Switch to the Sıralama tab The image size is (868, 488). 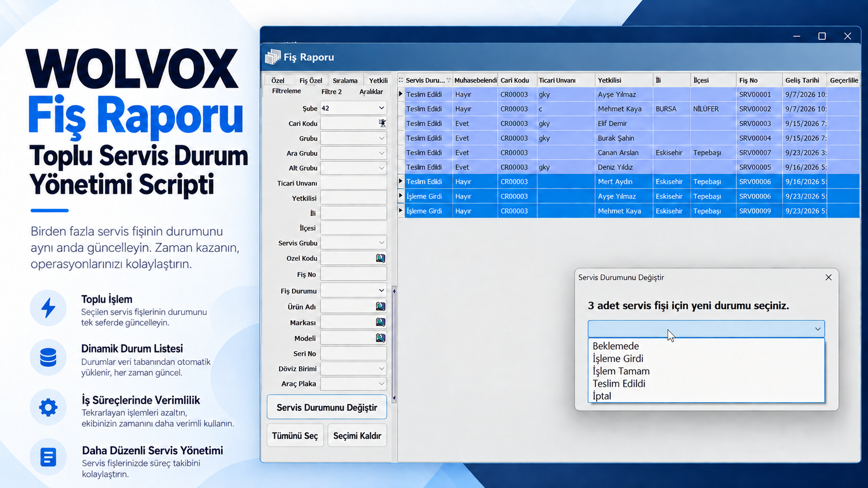tap(345, 80)
